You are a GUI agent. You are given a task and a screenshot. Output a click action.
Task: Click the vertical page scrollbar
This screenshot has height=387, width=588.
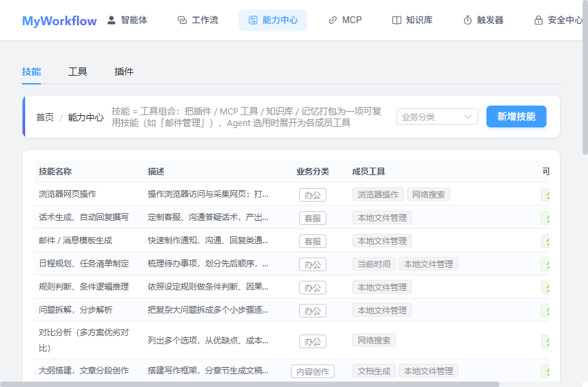[585, 77]
